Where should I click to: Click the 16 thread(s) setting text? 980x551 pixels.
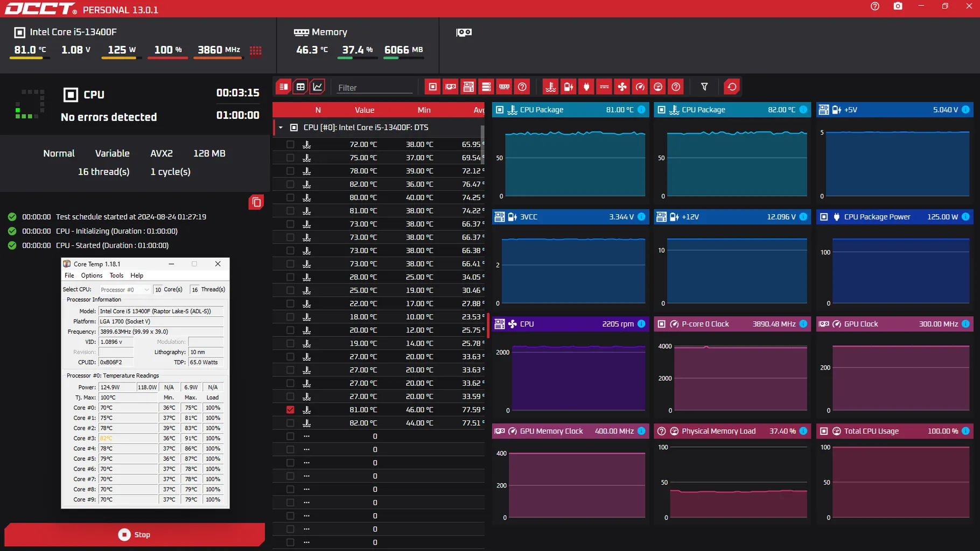(103, 172)
